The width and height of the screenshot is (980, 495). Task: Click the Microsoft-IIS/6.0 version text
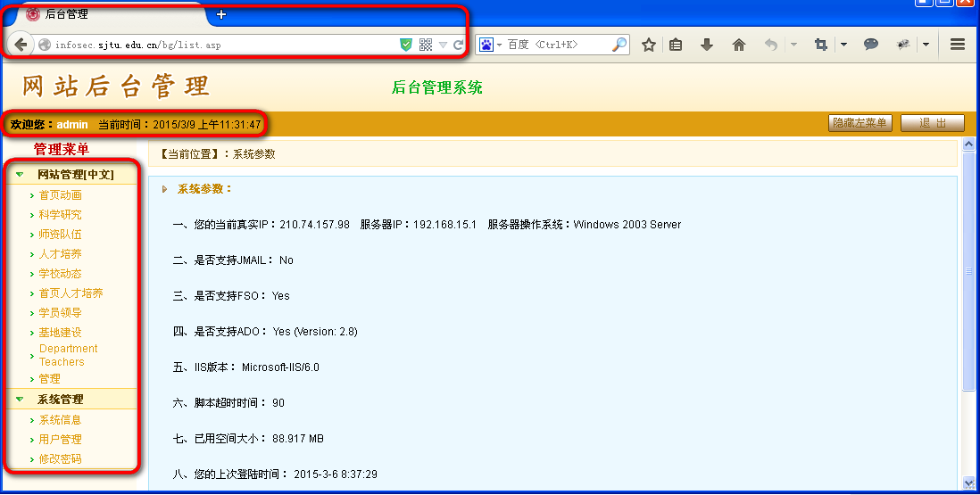tap(280, 367)
